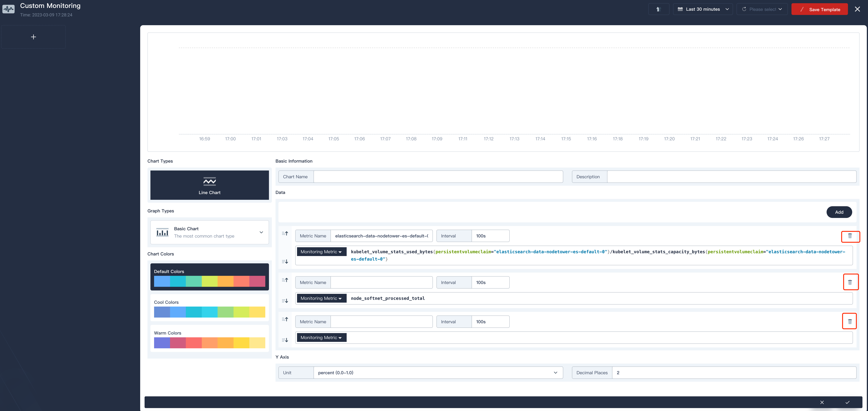Click the Save Template button
Image resolution: width=868 pixels, height=411 pixels.
click(819, 9)
